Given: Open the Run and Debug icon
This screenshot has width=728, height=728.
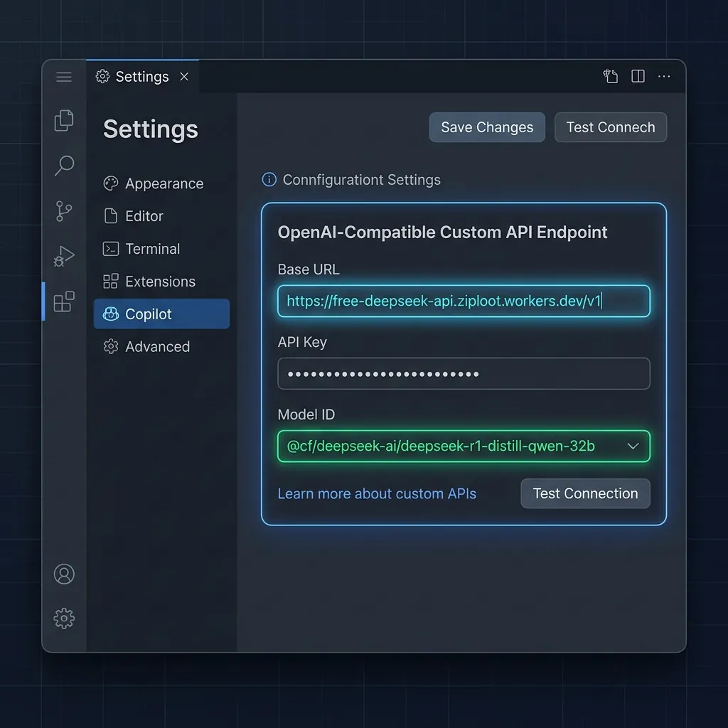Looking at the screenshot, I should pos(64,256).
